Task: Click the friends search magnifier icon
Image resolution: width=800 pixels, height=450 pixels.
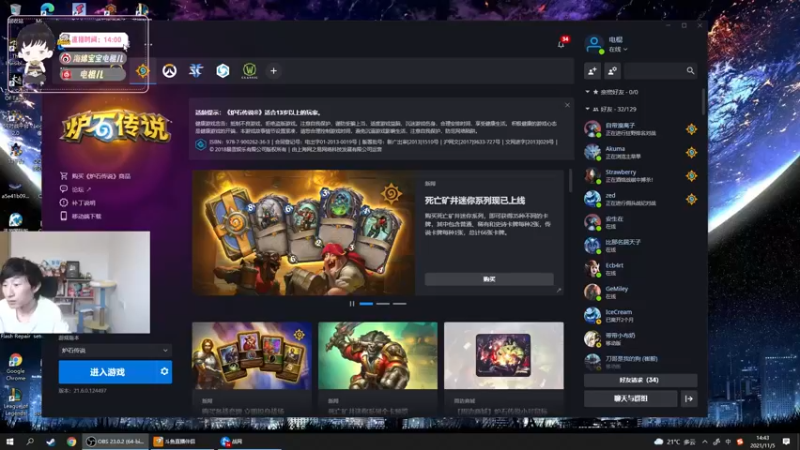Action: [x=690, y=71]
